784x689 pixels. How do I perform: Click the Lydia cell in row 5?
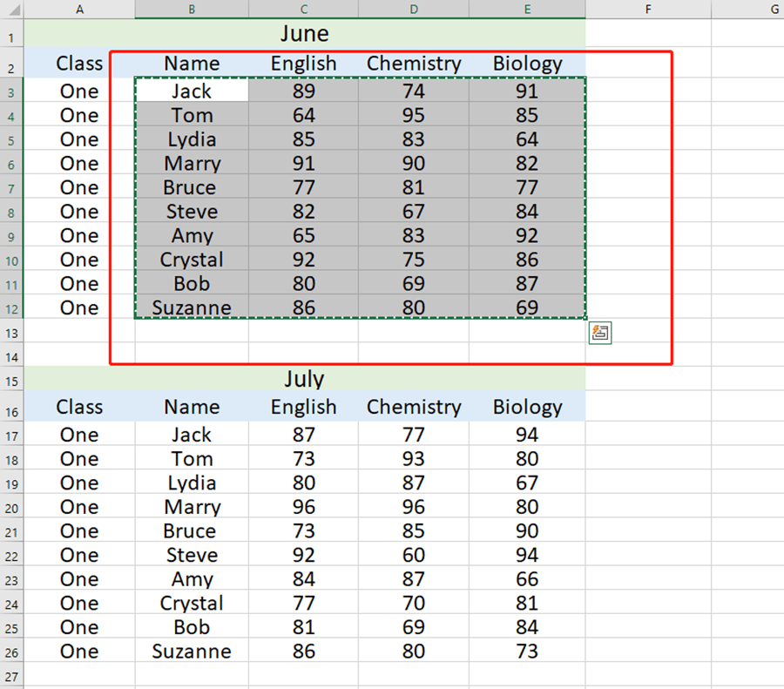tap(192, 138)
